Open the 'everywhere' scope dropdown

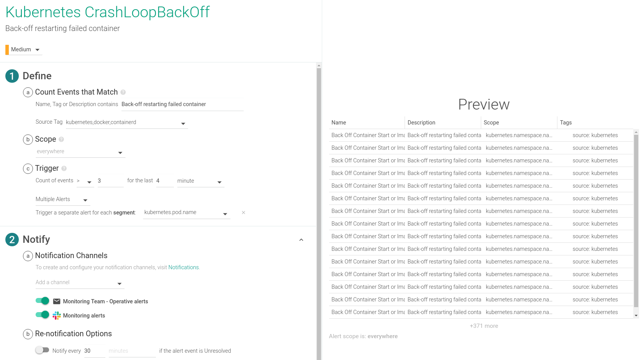click(80, 152)
